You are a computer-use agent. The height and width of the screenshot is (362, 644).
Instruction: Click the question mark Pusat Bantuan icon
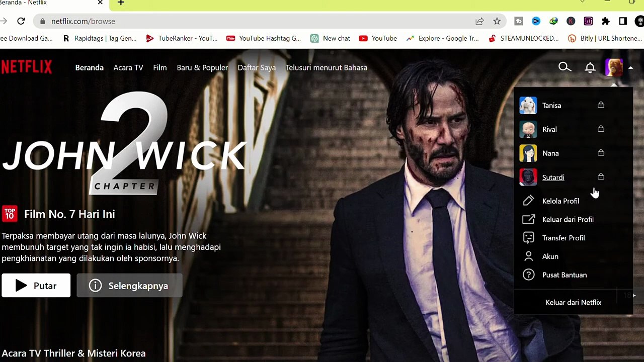click(528, 275)
